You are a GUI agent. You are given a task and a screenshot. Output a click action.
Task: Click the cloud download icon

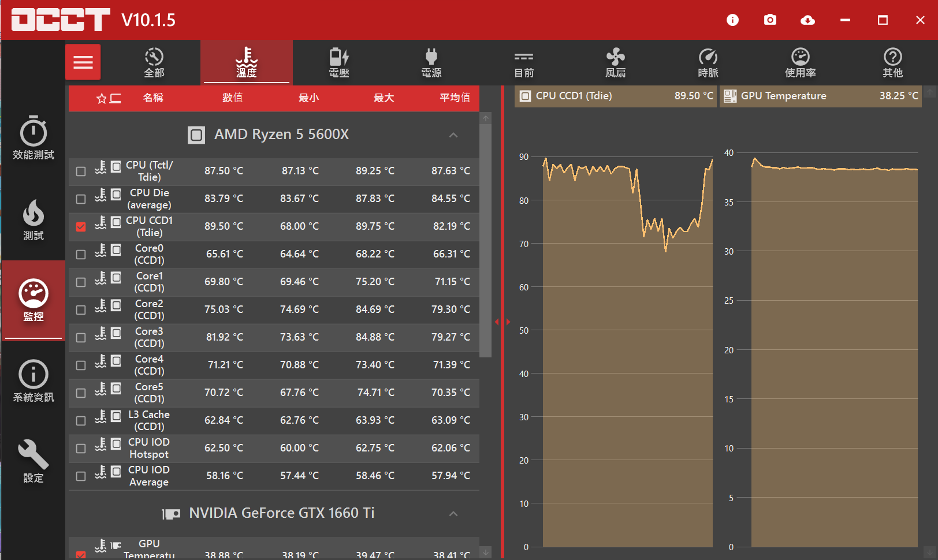tap(807, 20)
